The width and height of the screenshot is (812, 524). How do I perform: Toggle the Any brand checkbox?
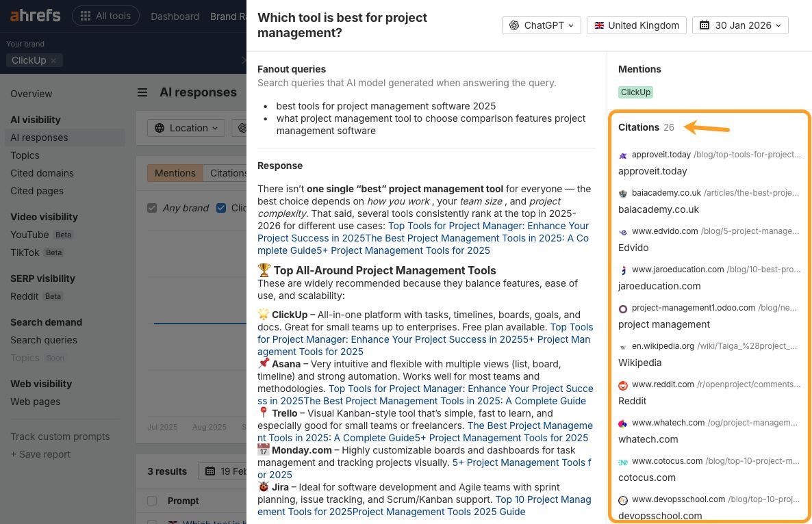click(x=152, y=208)
